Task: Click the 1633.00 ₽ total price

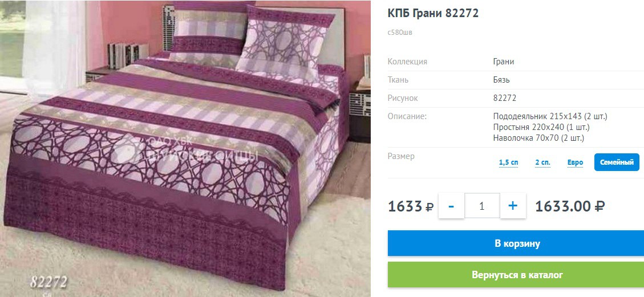Action: tap(570, 206)
